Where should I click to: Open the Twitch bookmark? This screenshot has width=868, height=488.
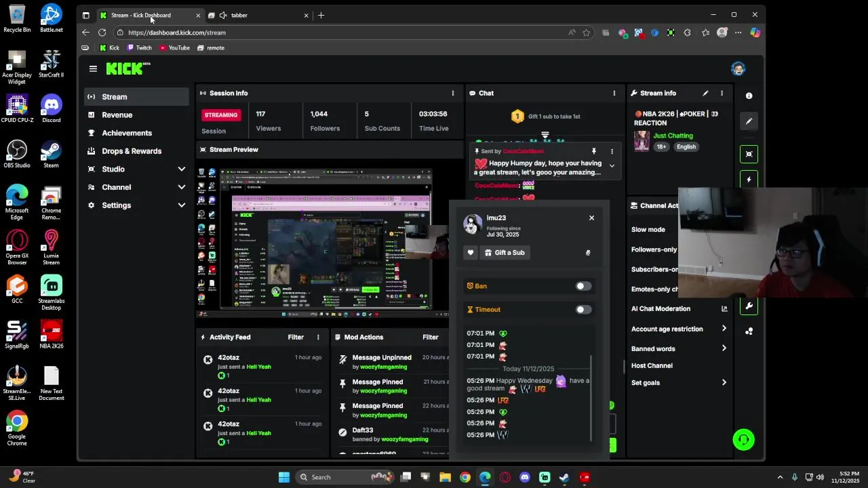tap(140, 48)
